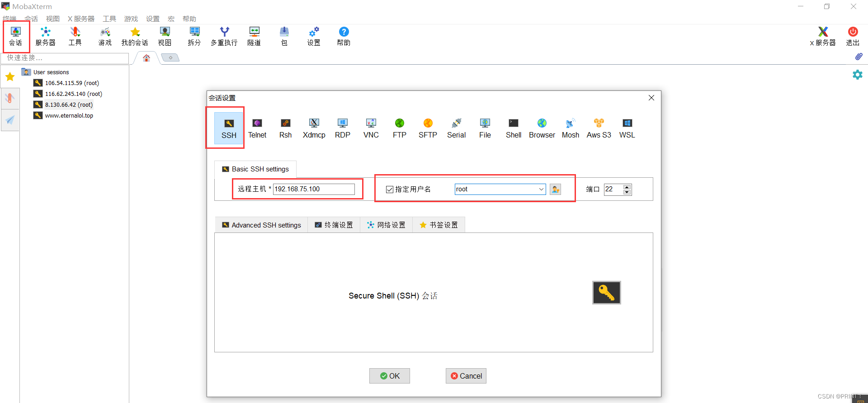Switch to Basic SSH settings tab
868x403 pixels.
click(x=255, y=169)
